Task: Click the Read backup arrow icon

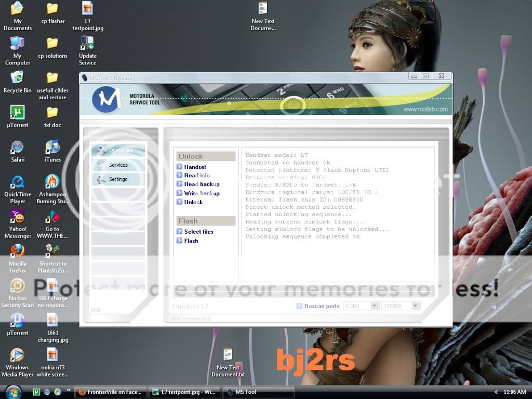Action: pos(179,184)
